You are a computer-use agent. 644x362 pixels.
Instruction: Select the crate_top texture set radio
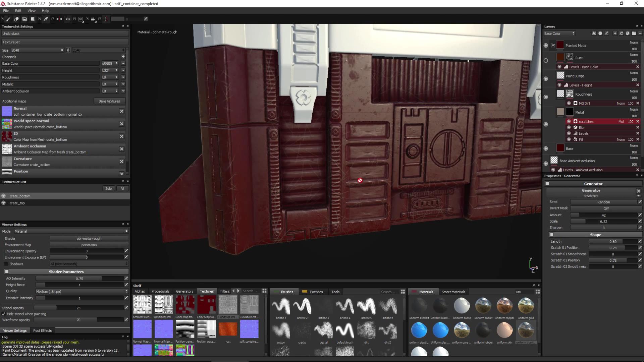coord(4,203)
